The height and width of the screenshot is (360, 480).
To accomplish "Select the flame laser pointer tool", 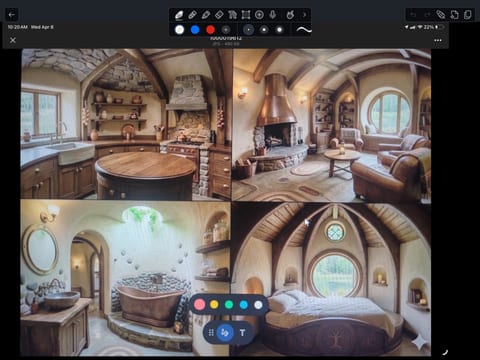I will point(290,15).
